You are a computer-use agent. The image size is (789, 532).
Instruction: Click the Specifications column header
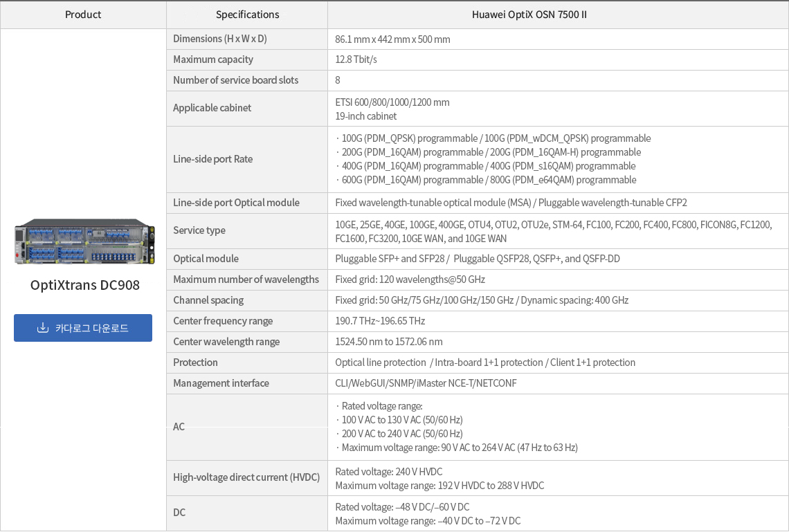(x=247, y=15)
